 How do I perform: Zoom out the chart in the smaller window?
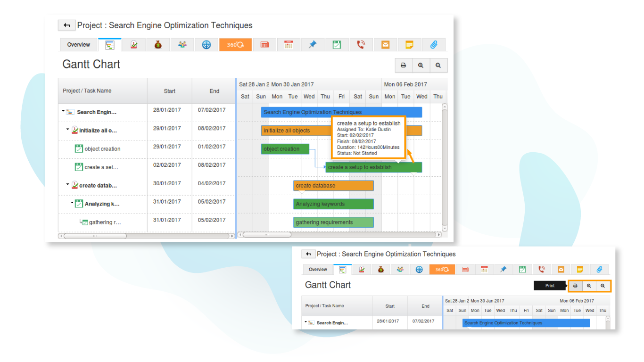(603, 286)
